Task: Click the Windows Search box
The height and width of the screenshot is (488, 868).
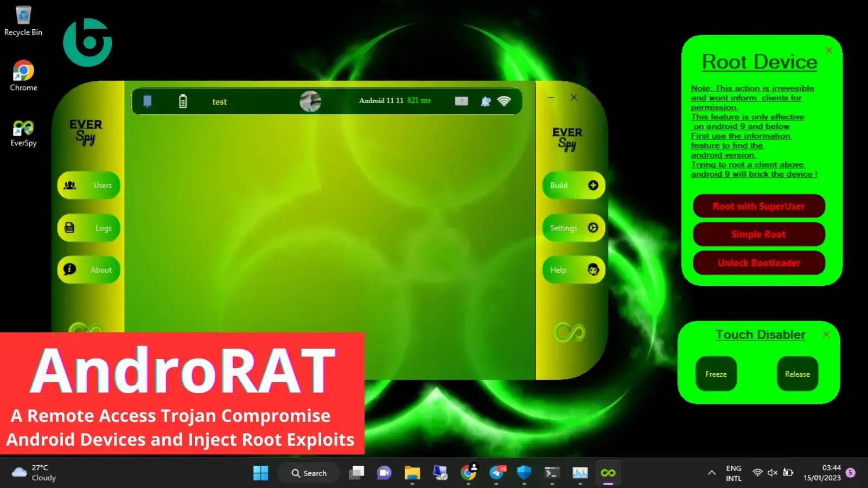Action: click(308, 472)
